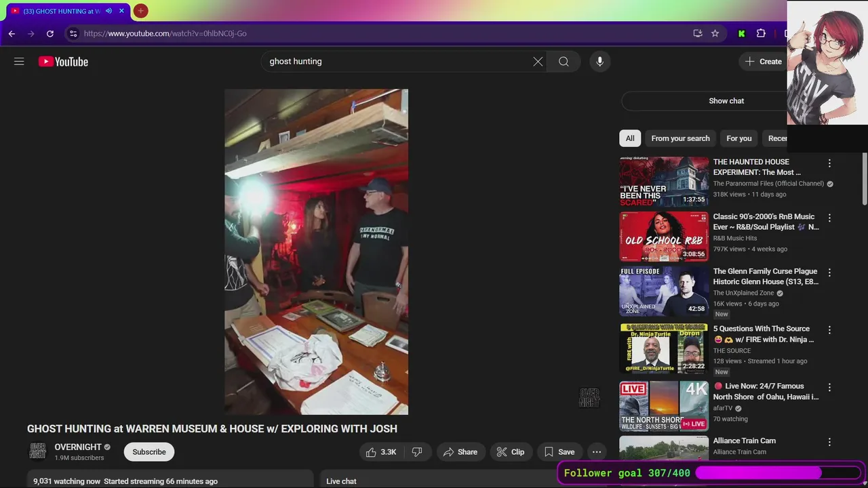The image size is (868, 488).
Task: Click the live video player
Action: 316,251
